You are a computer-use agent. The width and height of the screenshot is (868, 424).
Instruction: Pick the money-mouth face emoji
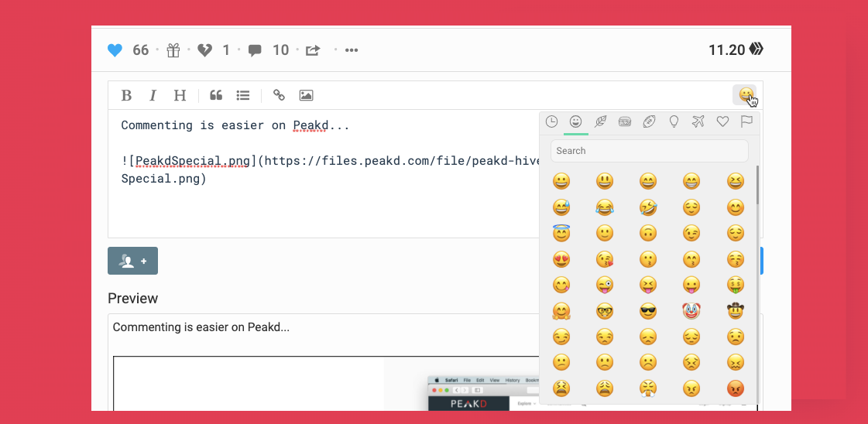(736, 285)
